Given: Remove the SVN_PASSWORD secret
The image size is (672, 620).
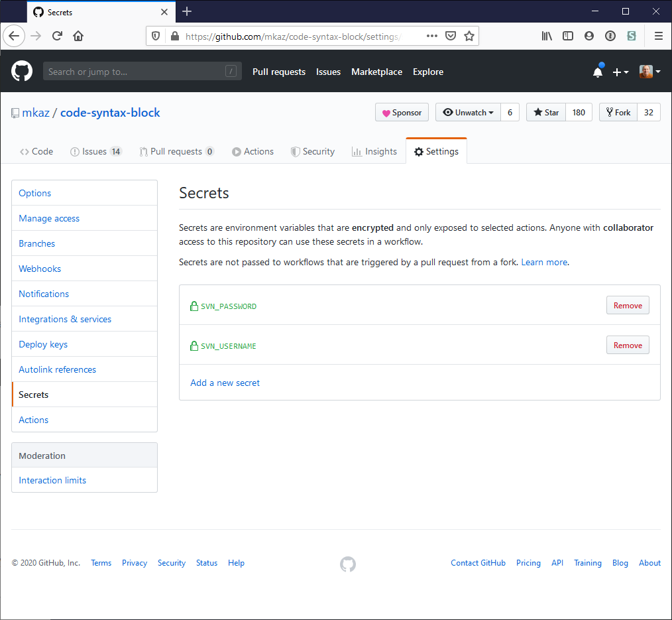Looking at the screenshot, I should click(x=628, y=305).
